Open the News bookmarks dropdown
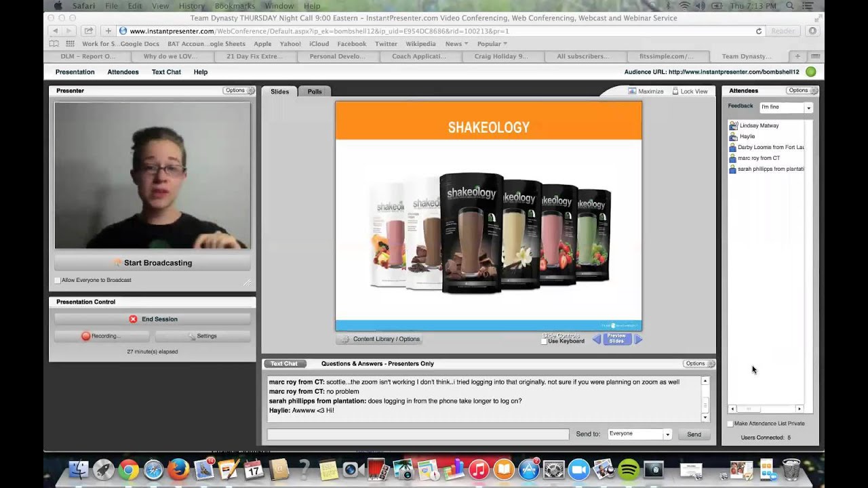The image size is (868, 488). click(x=456, y=44)
